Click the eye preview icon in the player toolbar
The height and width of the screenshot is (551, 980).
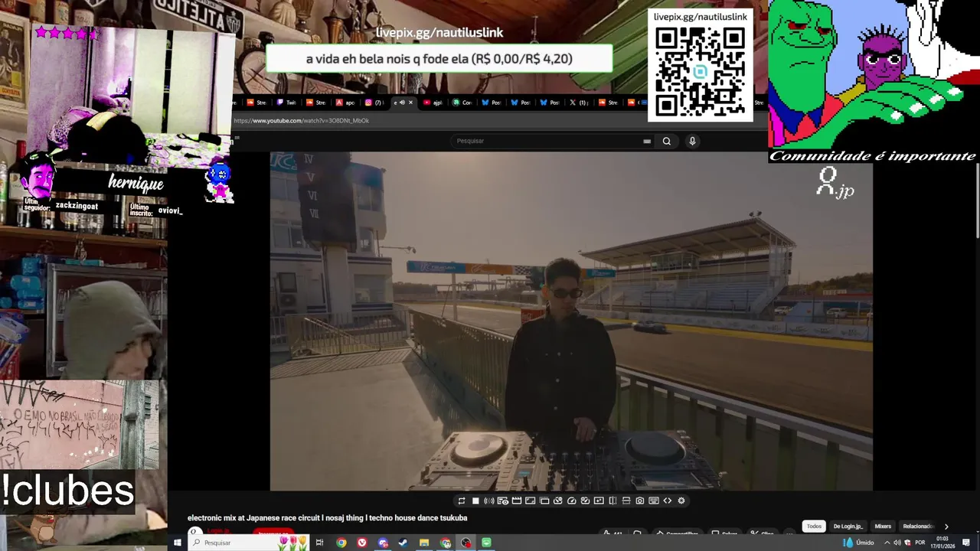pos(503,500)
